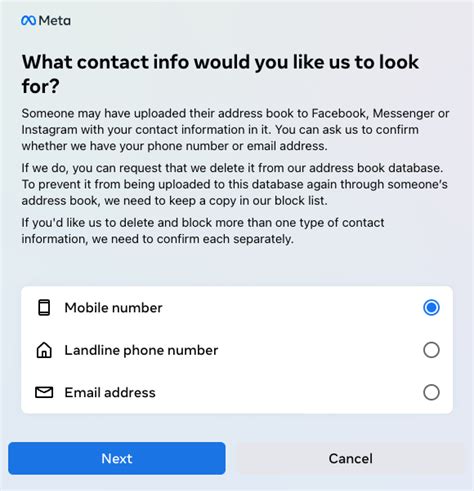
Task: Select the Mobile number radio button
Action: (431, 307)
